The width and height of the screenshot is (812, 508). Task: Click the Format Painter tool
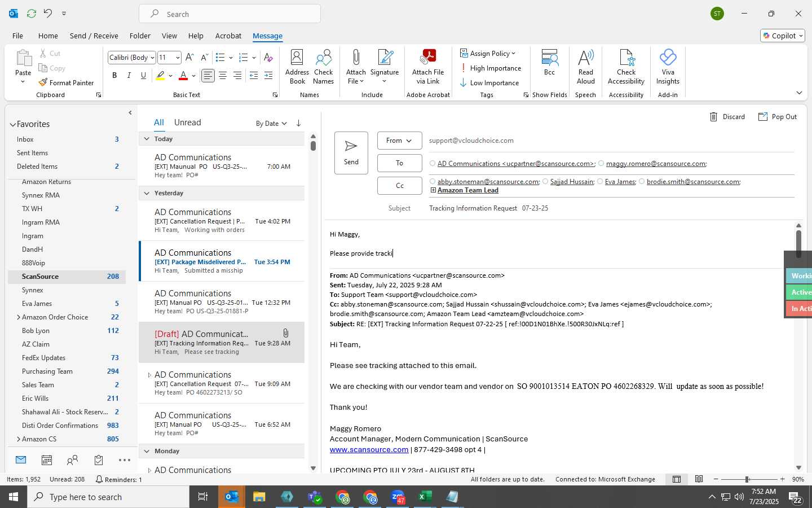click(66, 82)
